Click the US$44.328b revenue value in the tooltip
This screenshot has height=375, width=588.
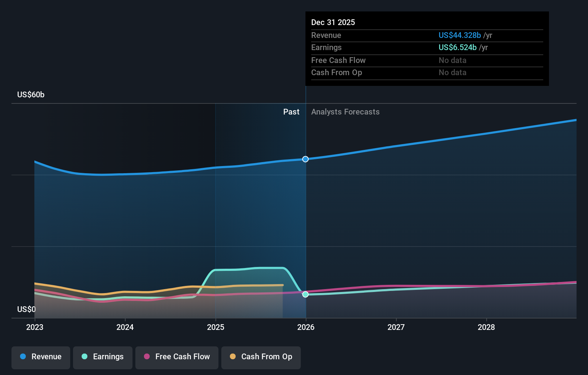[x=459, y=35]
